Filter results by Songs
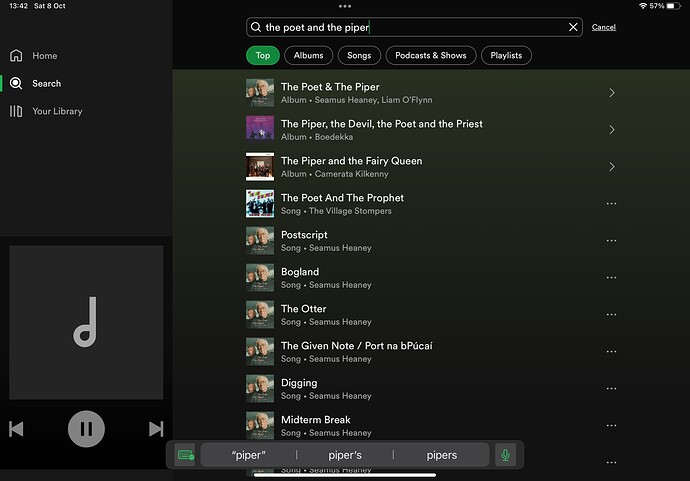The width and height of the screenshot is (690, 481). click(x=359, y=55)
